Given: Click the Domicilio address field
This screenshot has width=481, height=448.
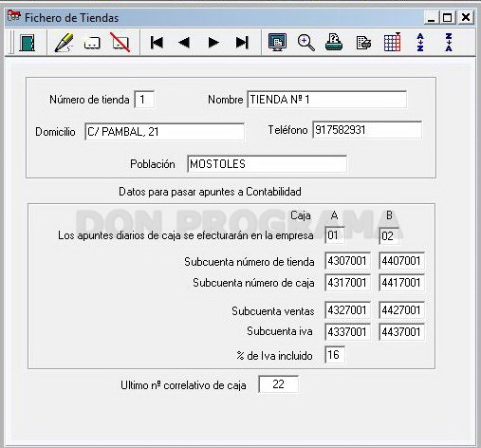Looking at the screenshot, I should point(164,132).
